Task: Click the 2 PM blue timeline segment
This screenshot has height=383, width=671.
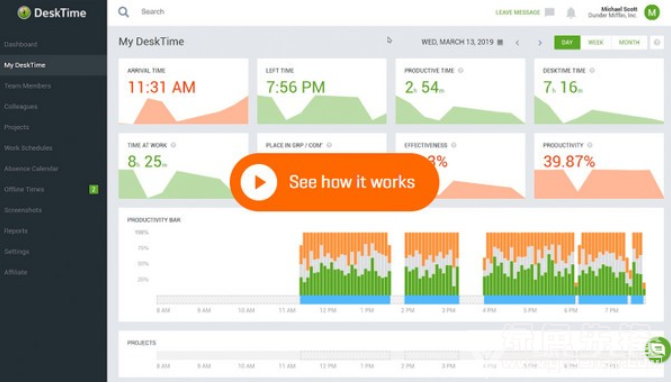Action: pyautogui.click(x=431, y=300)
